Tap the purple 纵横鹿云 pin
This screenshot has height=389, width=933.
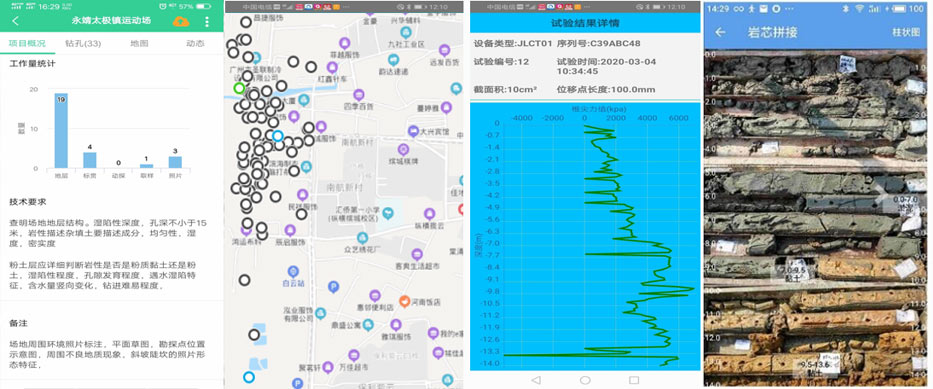tap(430, 214)
